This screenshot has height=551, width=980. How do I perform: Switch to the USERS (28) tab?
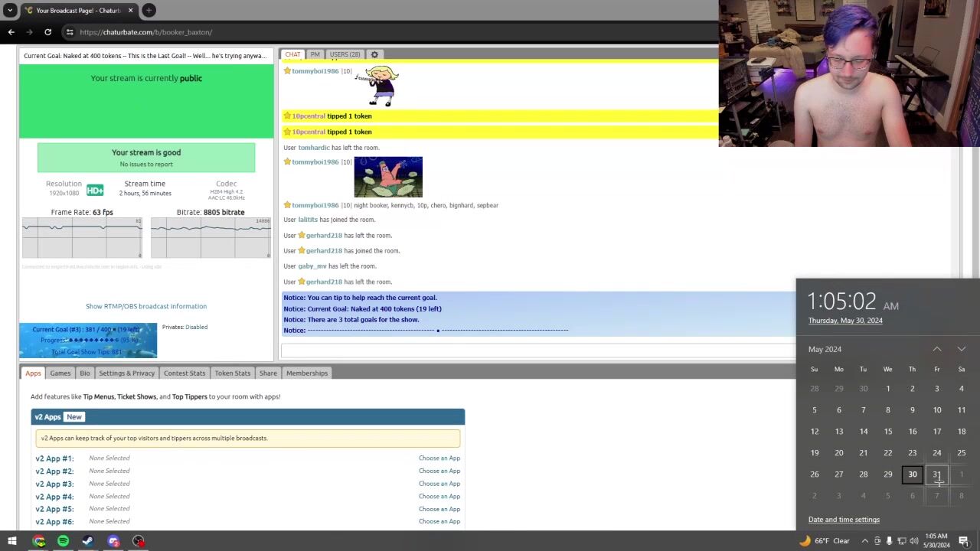tap(345, 54)
